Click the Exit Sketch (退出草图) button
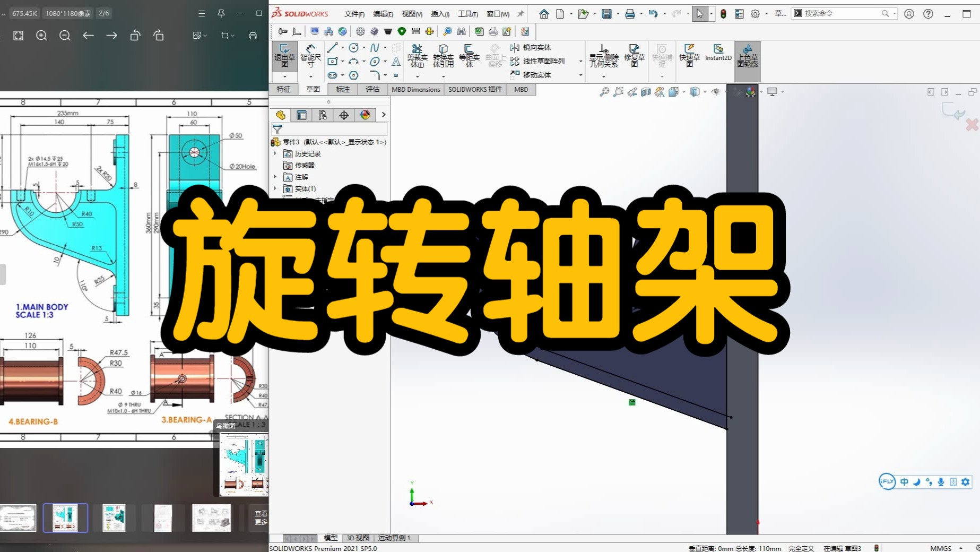This screenshot has width=980, height=552. (x=284, y=56)
